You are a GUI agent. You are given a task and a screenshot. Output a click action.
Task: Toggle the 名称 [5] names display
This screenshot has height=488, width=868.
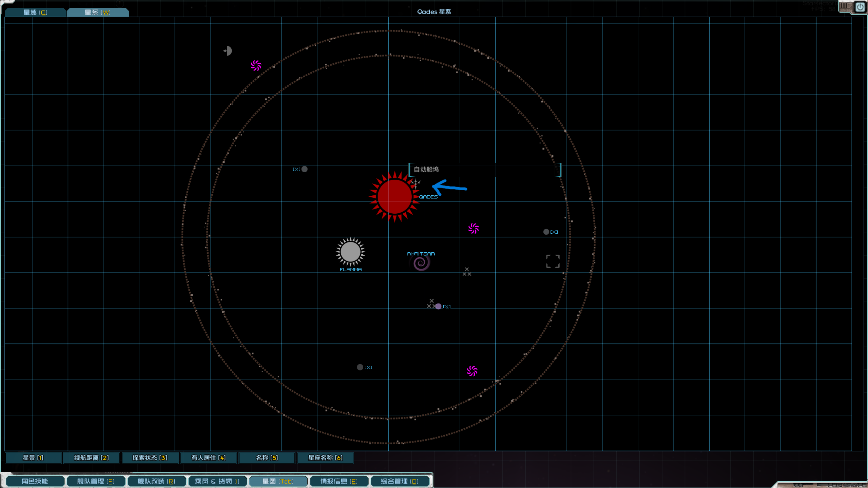click(267, 458)
